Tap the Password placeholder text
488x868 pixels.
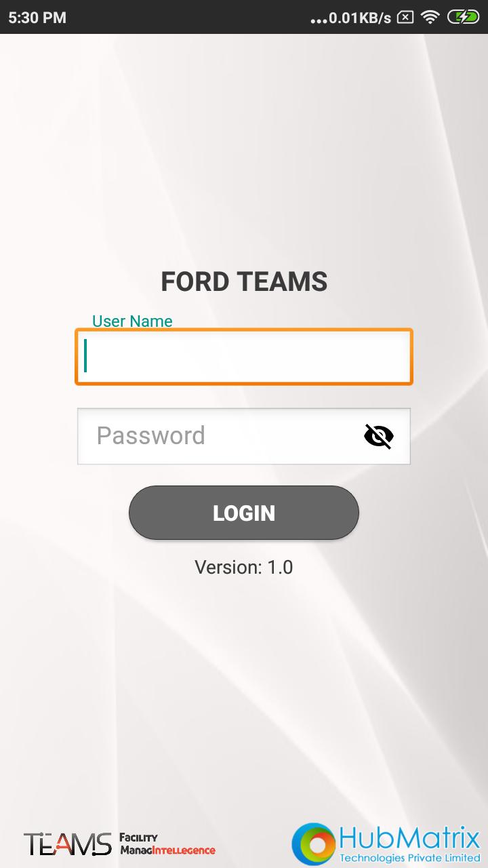click(x=150, y=435)
